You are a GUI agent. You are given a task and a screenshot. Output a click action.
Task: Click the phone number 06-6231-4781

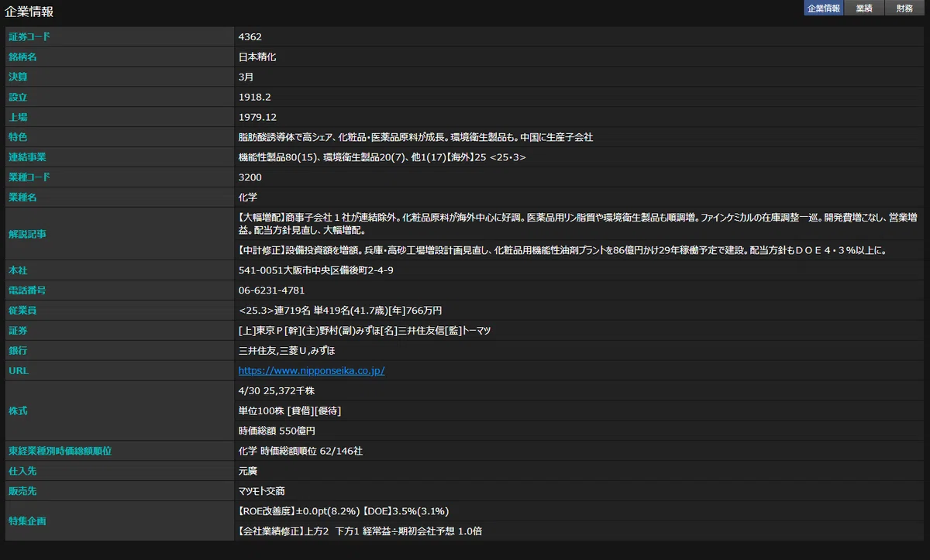click(271, 290)
